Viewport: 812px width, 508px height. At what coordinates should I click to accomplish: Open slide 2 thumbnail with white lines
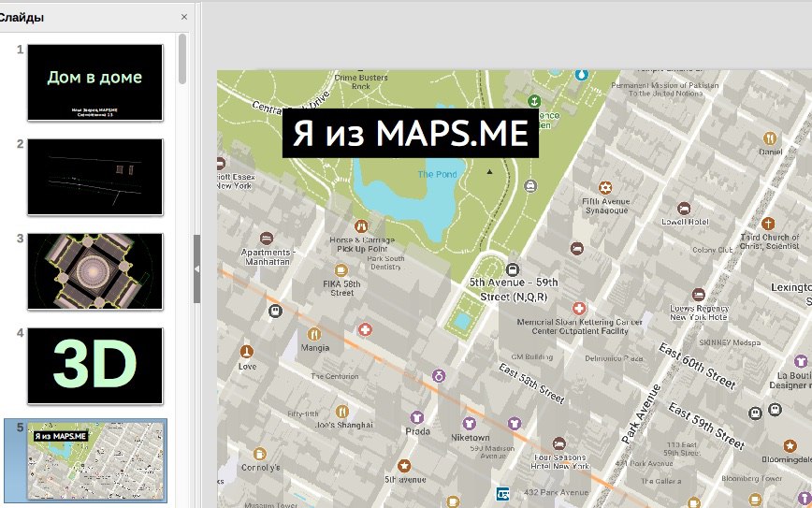94,177
